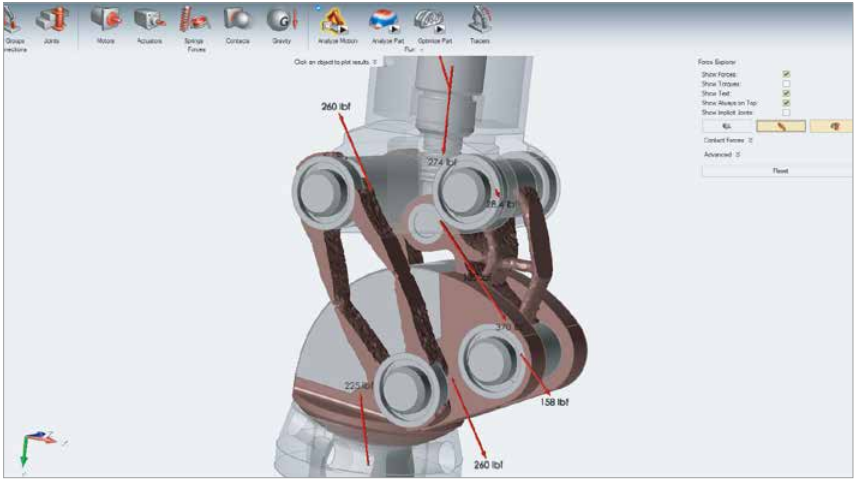The width and height of the screenshot is (856, 480).
Task: Uncheck the Show Forces checkbox
Action: [786, 74]
